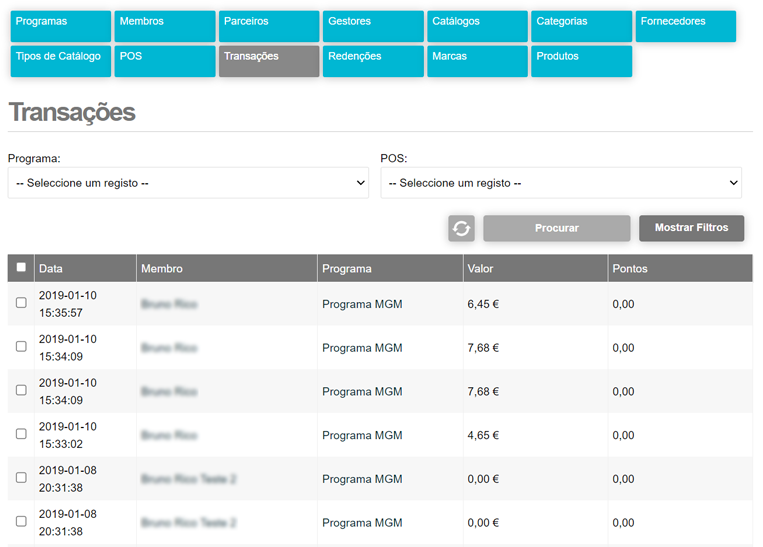Open the Categorias tab
This screenshot has height=547, width=763.
click(x=581, y=26)
